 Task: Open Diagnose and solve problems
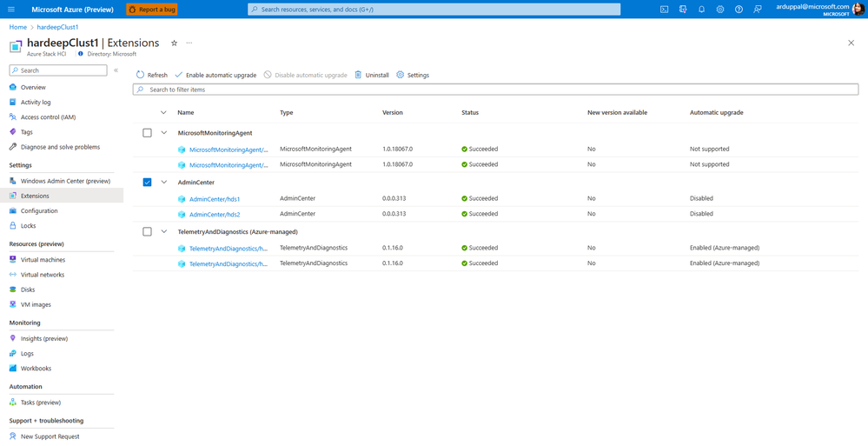[62, 148]
